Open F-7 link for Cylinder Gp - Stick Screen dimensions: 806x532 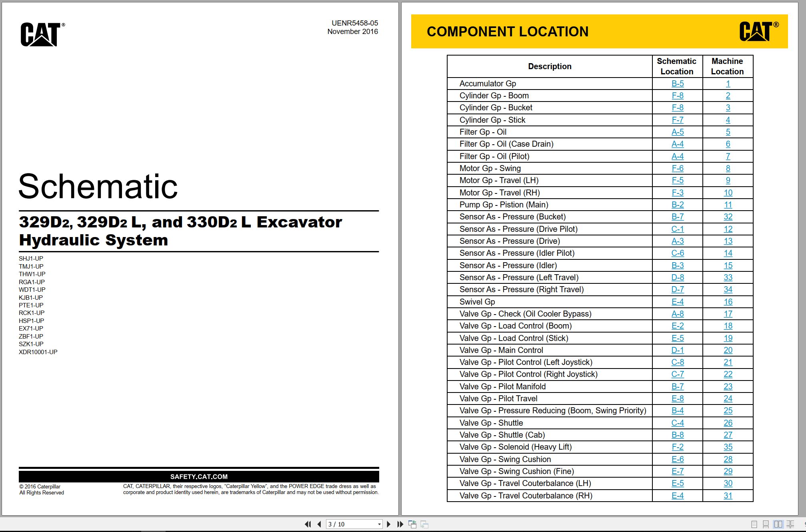click(x=678, y=120)
